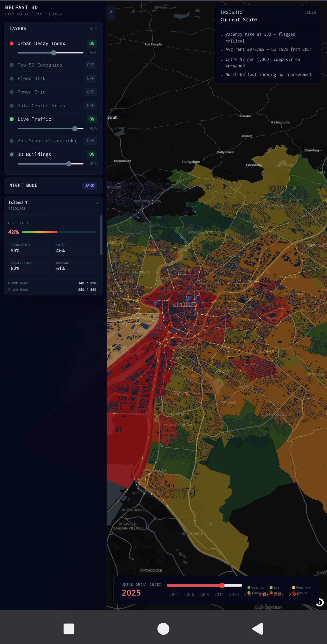Jump to year 2006 on timeline
327x644 pixels.
pyautogui.click(x=189, y=595)
